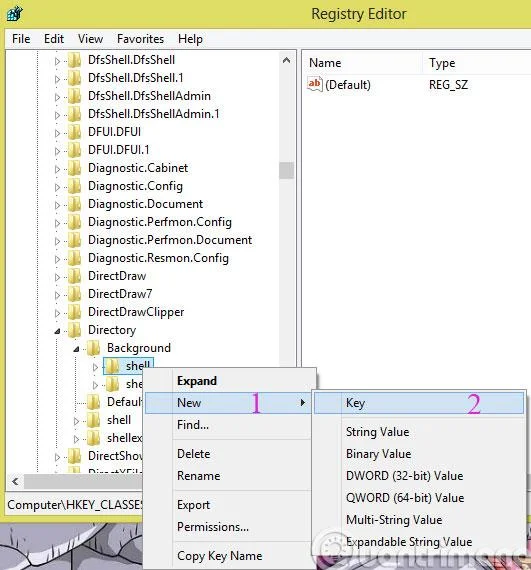Open the Edit menu
531x570 pixels.
(x=54, y=39)
